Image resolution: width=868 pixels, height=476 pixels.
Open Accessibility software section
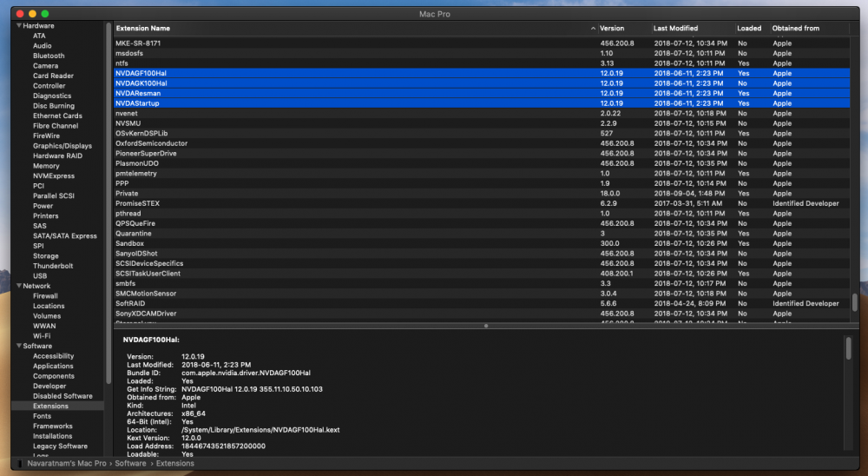click(x=53, y=356)
